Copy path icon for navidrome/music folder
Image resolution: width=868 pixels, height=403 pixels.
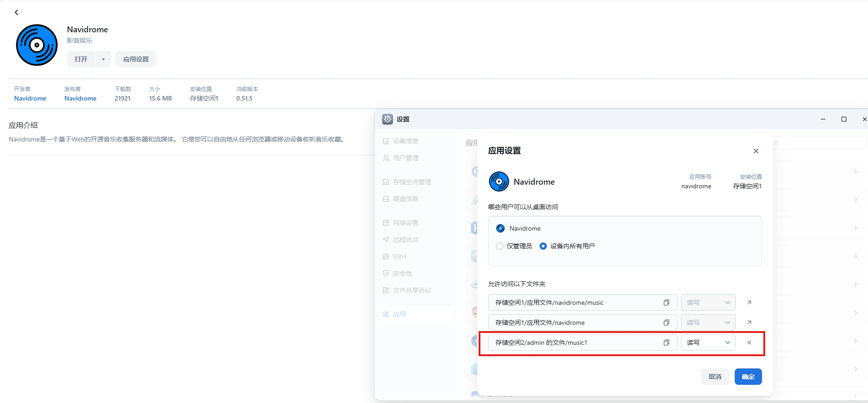pyautogui.click(x=666, y=302)
